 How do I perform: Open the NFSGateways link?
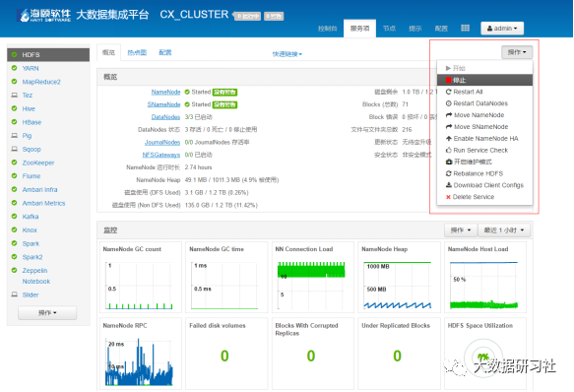point(161,155)
